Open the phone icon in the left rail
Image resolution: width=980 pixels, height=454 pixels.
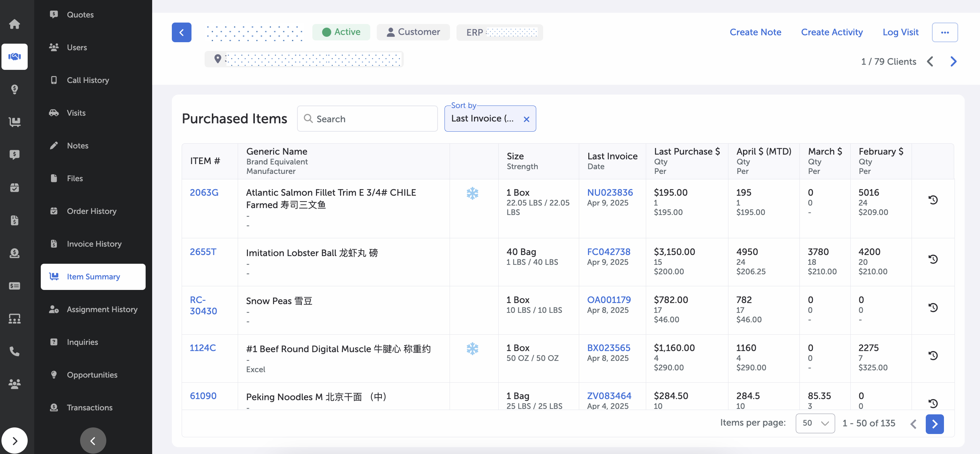click(15, 351)
